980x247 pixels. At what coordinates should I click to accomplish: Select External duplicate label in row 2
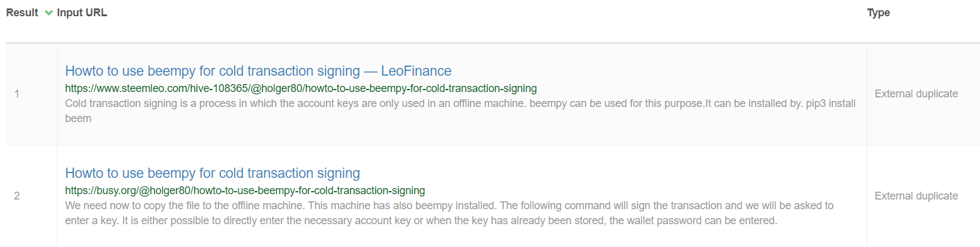coord(916,196)
